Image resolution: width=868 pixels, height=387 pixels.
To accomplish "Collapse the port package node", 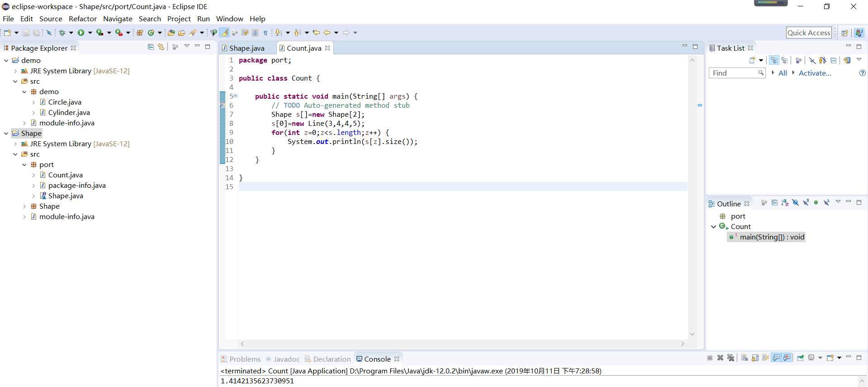I will [24, 165].
